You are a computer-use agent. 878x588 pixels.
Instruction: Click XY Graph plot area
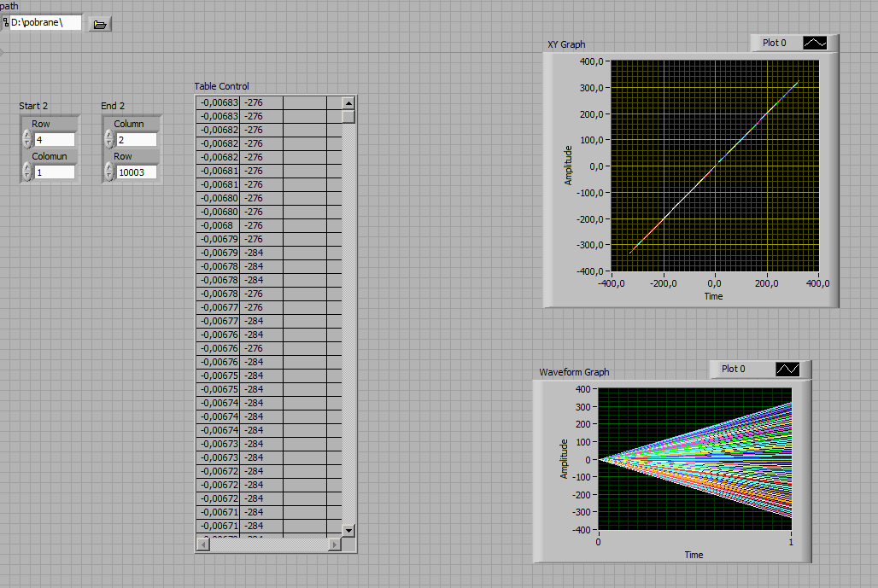(x=715, y=166)
